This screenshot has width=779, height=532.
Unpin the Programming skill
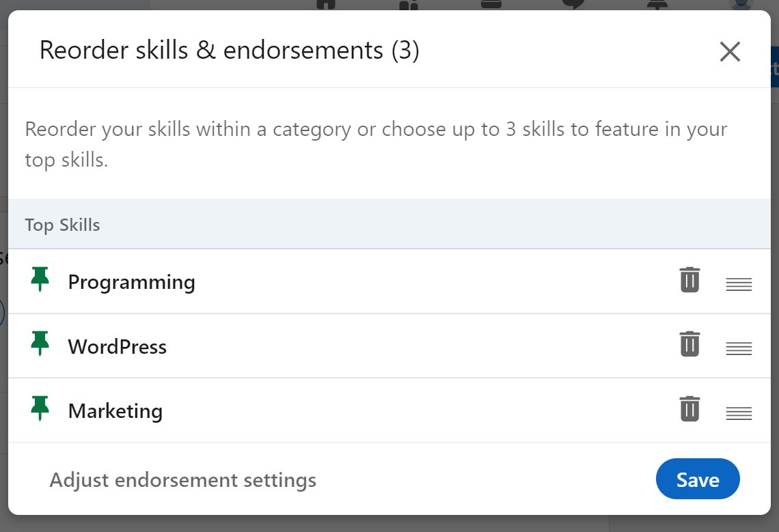tap(40, 280)
